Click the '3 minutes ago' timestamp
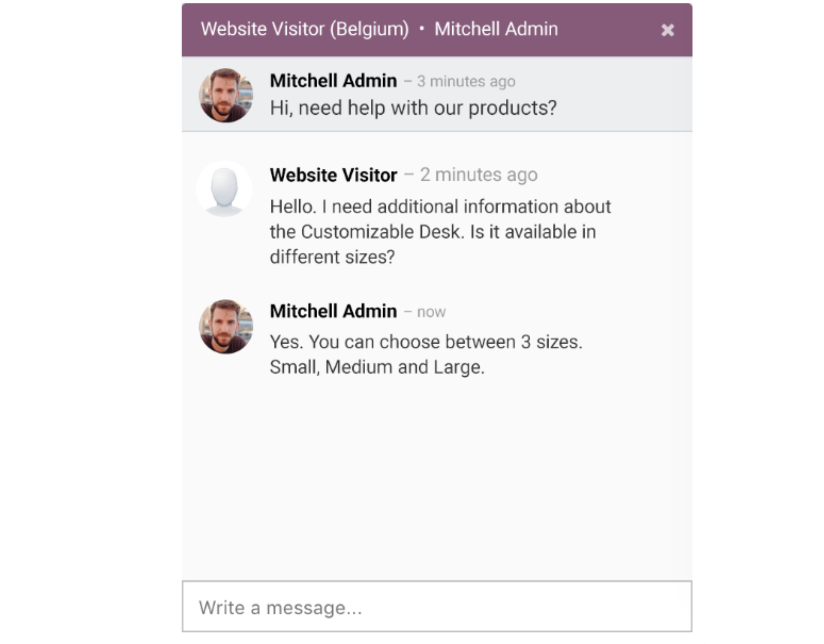The image size is (824, 644). pos(466,81)
